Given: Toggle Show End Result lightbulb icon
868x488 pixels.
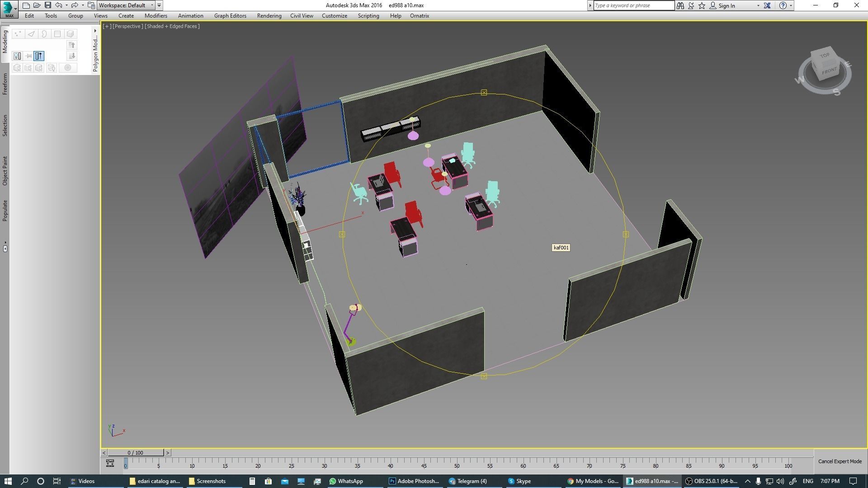Looking at the screenshot, I should (17, 56).
